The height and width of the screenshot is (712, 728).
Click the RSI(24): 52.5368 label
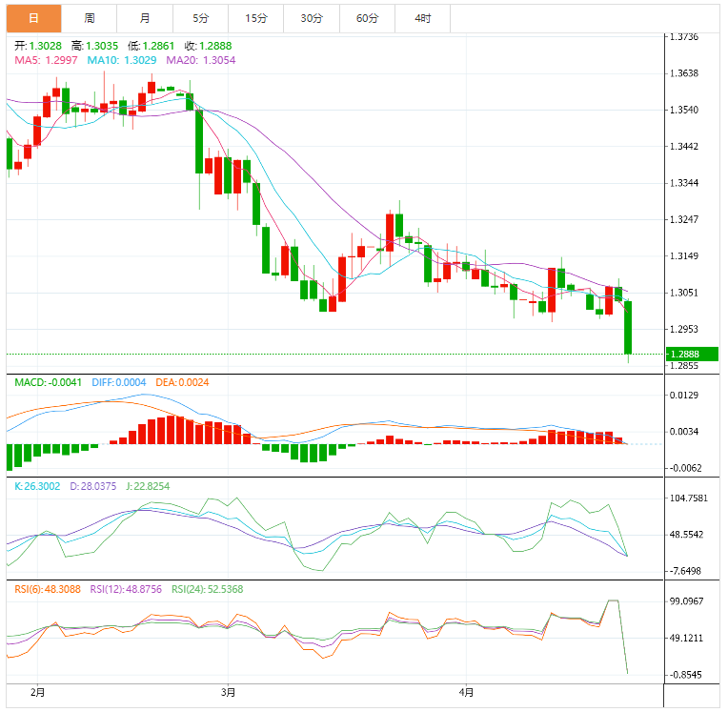pos(207,589)
